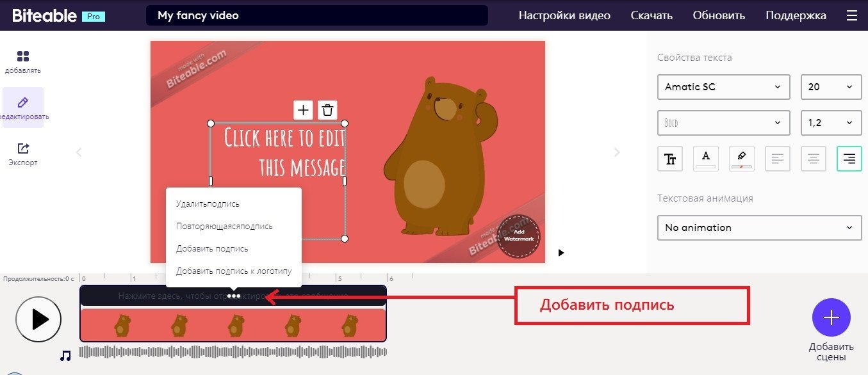The width and height of the screenshot is (868, 375).
Task: Open the Amatic SC font dropdown
Action: tap(724, 87)
